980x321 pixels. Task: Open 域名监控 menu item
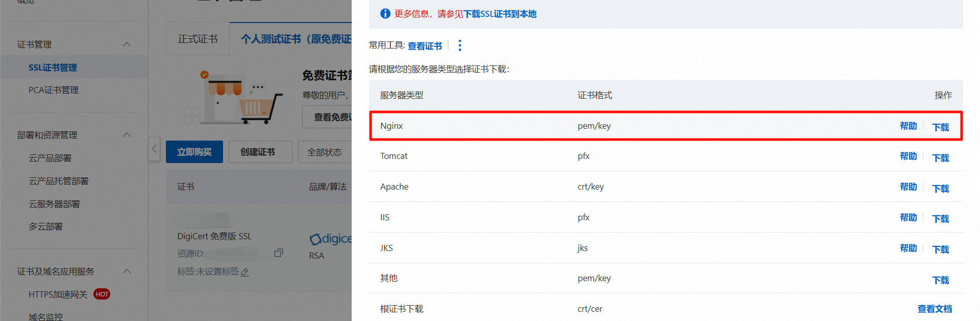[x=46, y=316]
